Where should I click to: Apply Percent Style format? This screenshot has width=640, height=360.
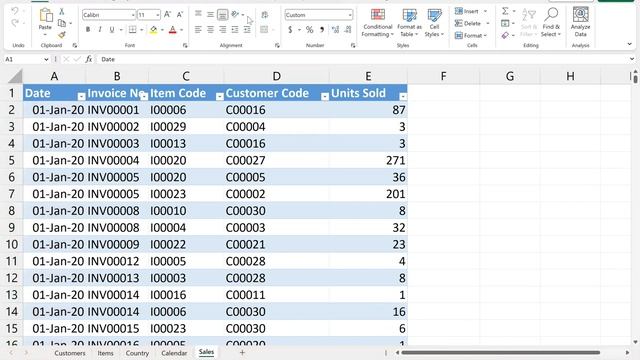310,30
